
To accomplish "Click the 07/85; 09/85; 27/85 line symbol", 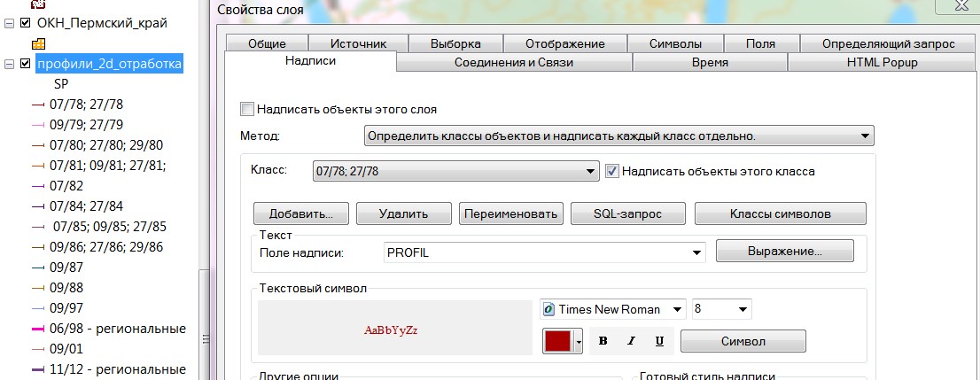I will click(x=38, y=227).
